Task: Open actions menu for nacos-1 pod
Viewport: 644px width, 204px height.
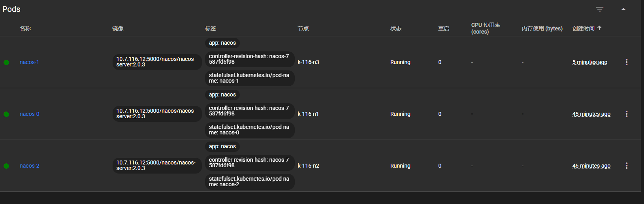Action: pyautogui.click(x=627, y=62)
